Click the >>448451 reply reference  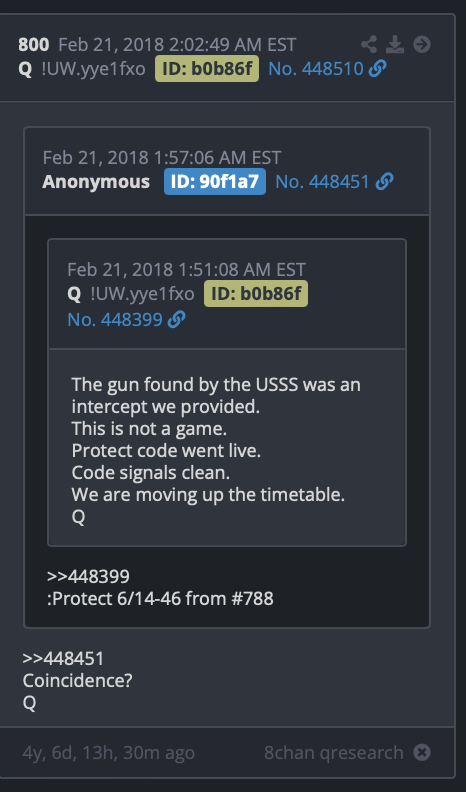63,659
